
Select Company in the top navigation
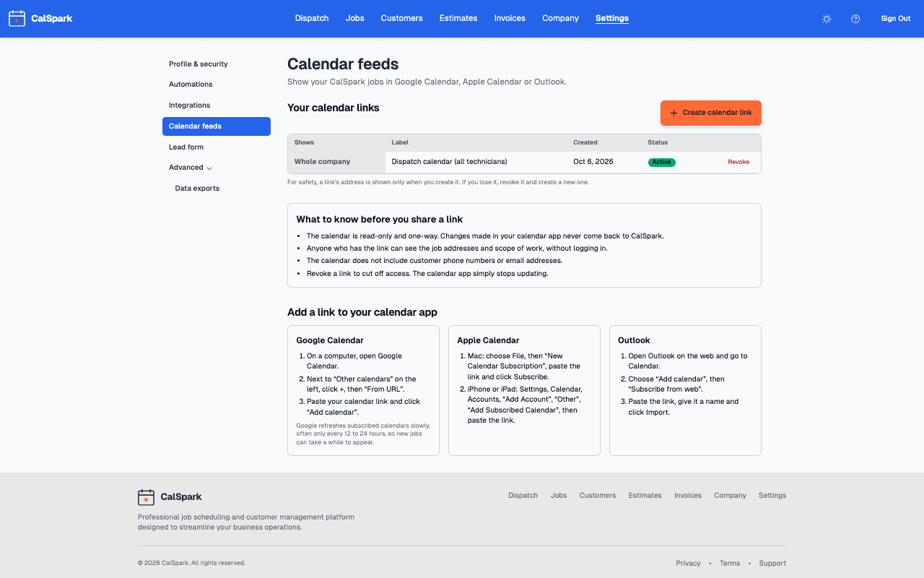561,18
